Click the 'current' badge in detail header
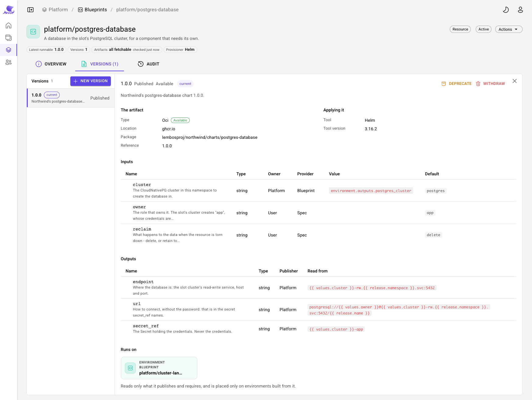532x400 pixels. point(185,84)
